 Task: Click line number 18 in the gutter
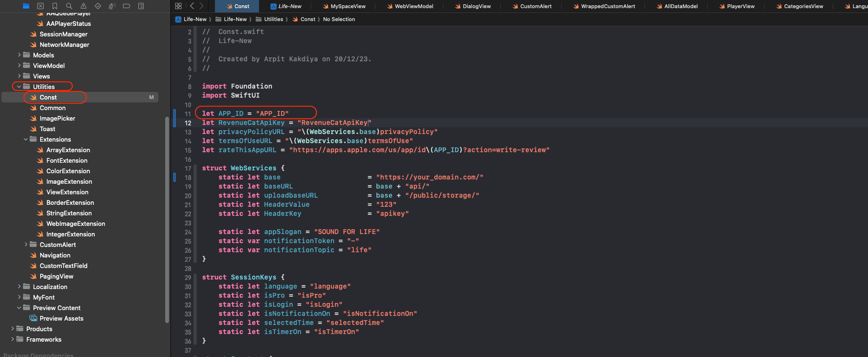pos(188,178)
